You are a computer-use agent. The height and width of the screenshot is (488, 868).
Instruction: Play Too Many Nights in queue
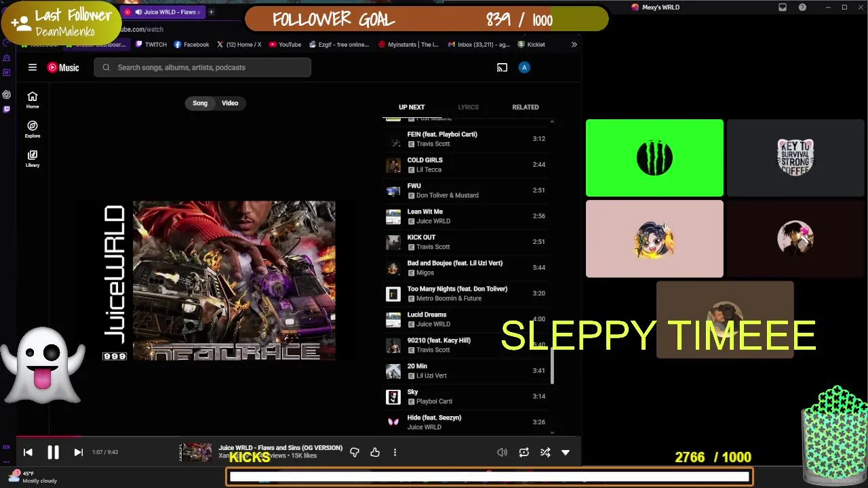pos(467,293)
